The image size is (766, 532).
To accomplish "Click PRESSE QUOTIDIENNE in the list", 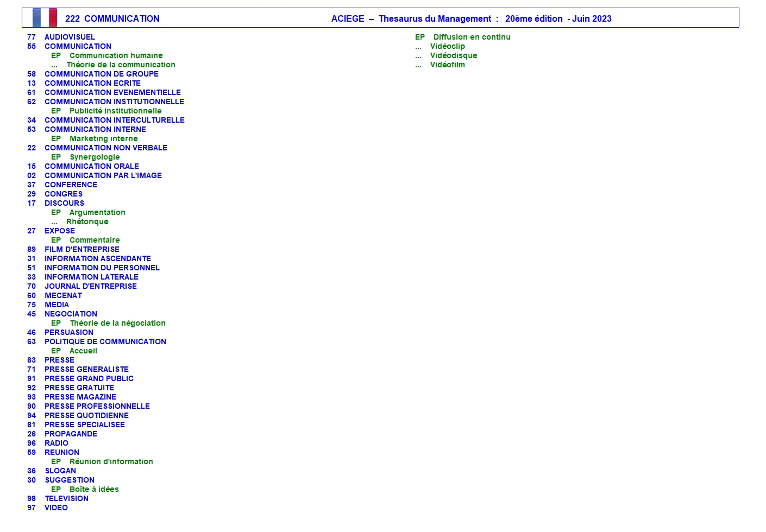I will tap(86, 415).
